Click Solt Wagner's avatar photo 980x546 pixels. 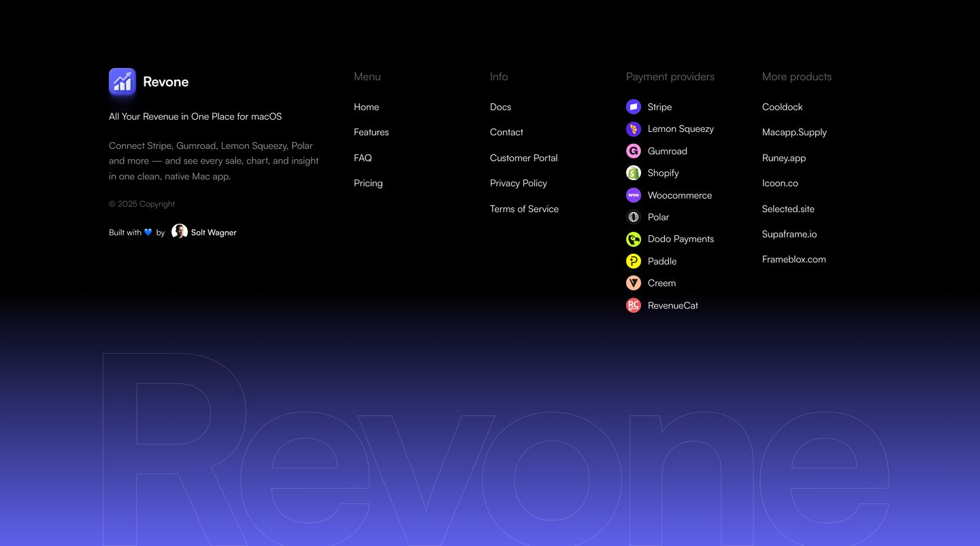pyautogui.click(x=180, y=232)
